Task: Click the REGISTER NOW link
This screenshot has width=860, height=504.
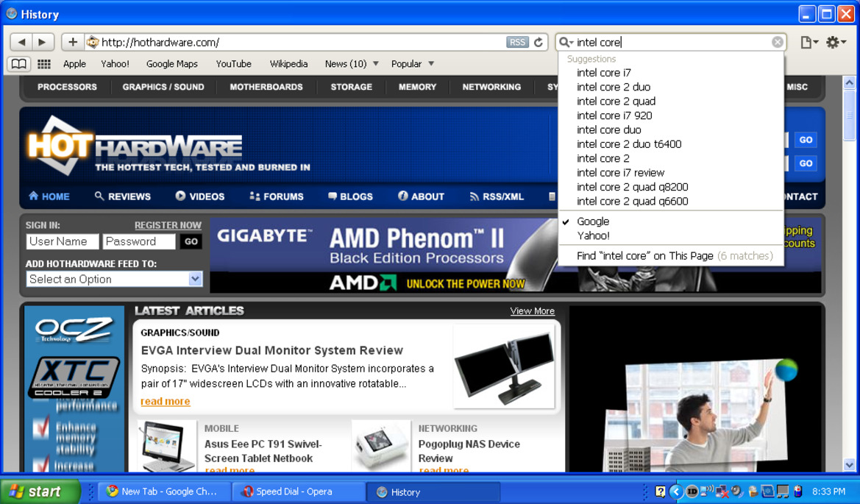Action: [x=168, y=225]
